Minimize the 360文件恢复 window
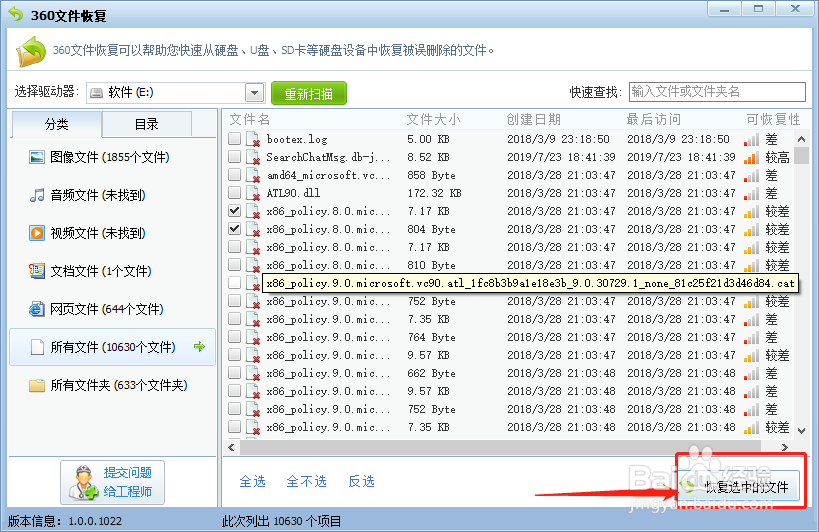 [725, 9]
